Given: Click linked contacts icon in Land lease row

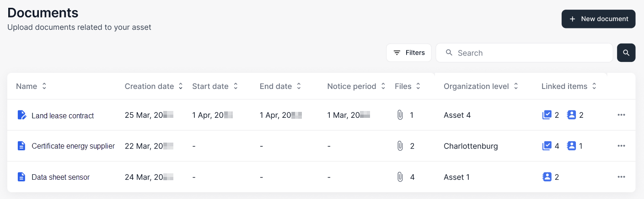Looking at the screenshot, I should point(571,115).
